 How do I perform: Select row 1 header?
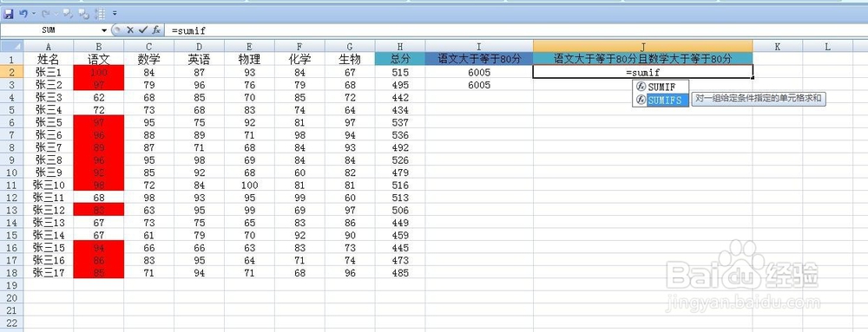click(11, 59)
